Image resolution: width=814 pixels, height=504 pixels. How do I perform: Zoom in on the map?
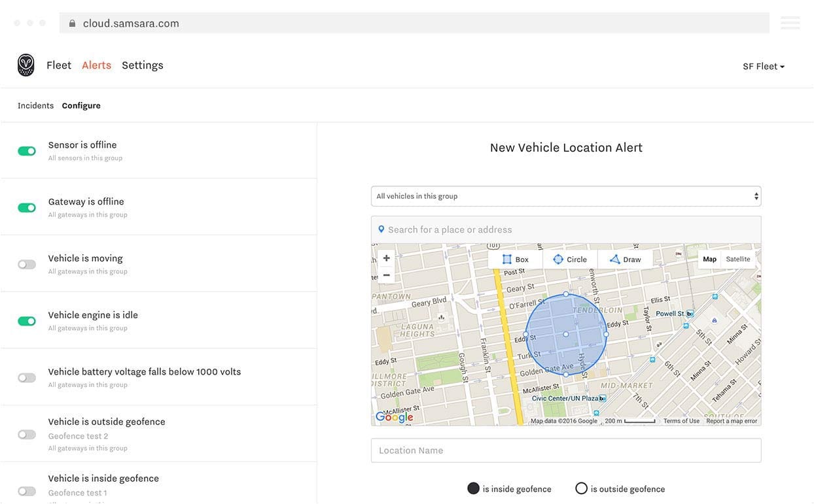point(386,258)
